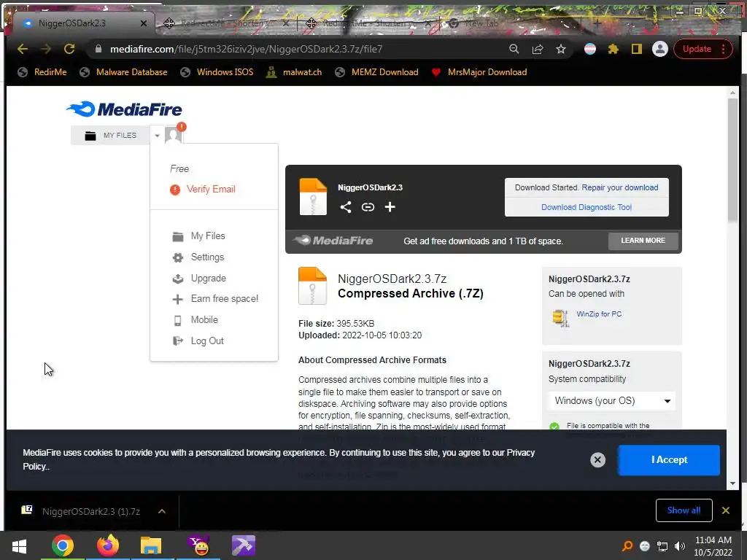Open File Explorer from taskbar

point(151,545)
